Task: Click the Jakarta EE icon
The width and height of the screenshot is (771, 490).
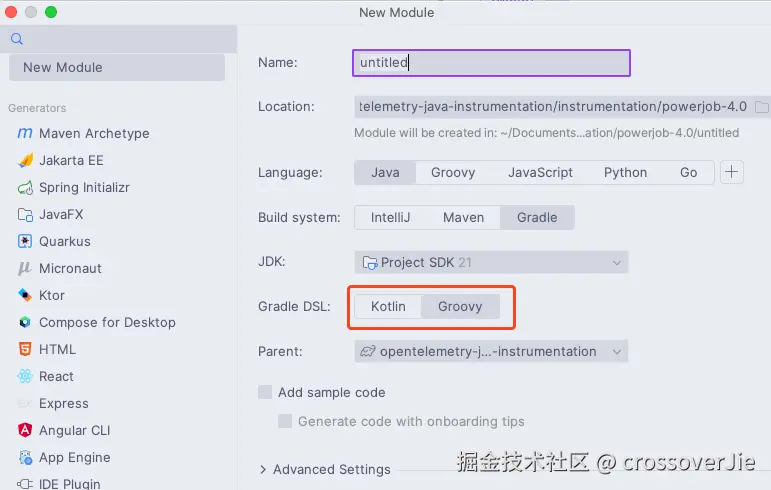Action: tap(25, 160)
